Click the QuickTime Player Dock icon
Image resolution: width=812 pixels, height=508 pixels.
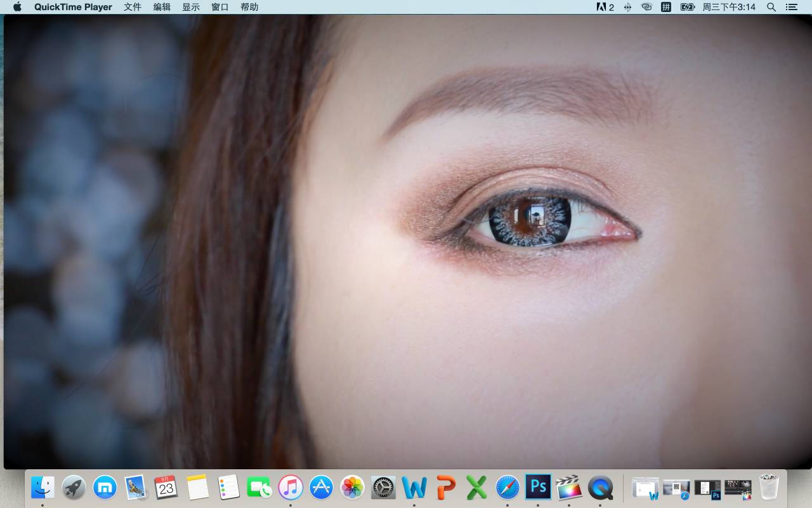click(600, 488)
